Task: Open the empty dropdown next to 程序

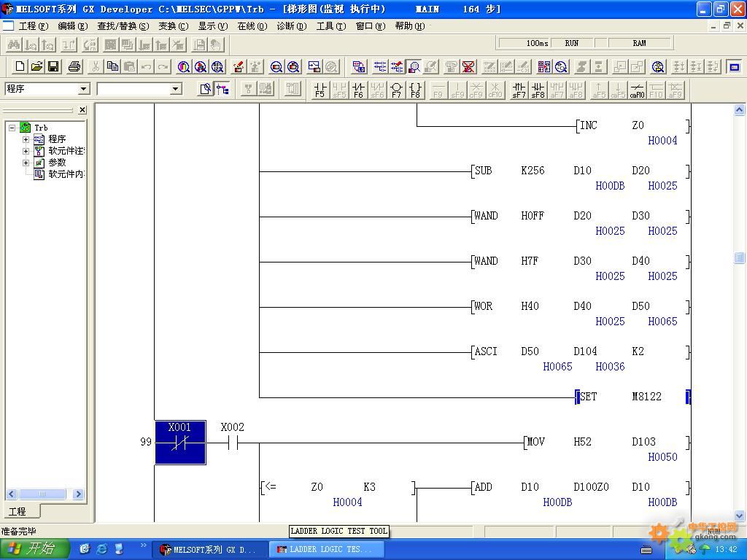Action: (x=176, y=89)
